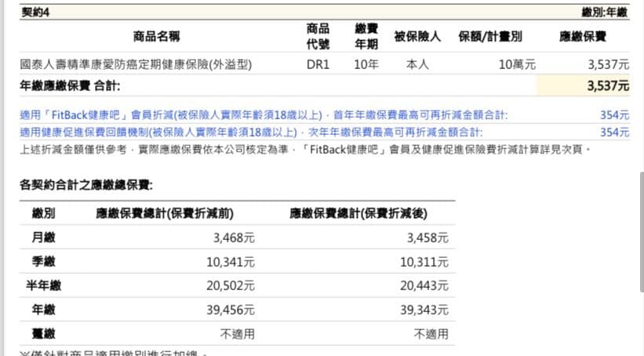644x356 pixels.
Task: Click the 354元 second-year discount amount
Action: [614, 133]
